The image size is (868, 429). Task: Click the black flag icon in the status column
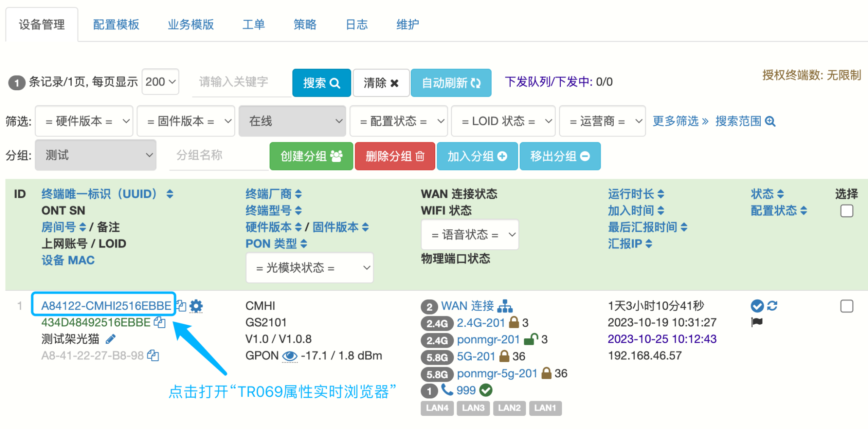pos(757,322)
